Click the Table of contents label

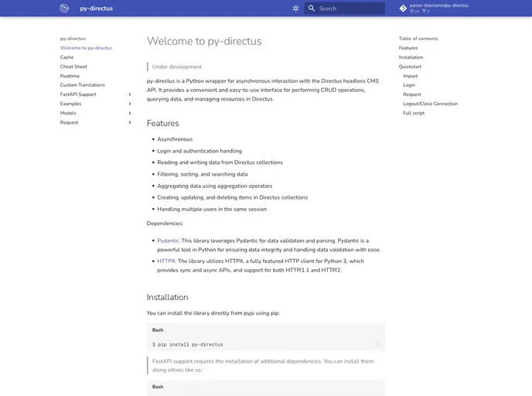coord(418,39)
